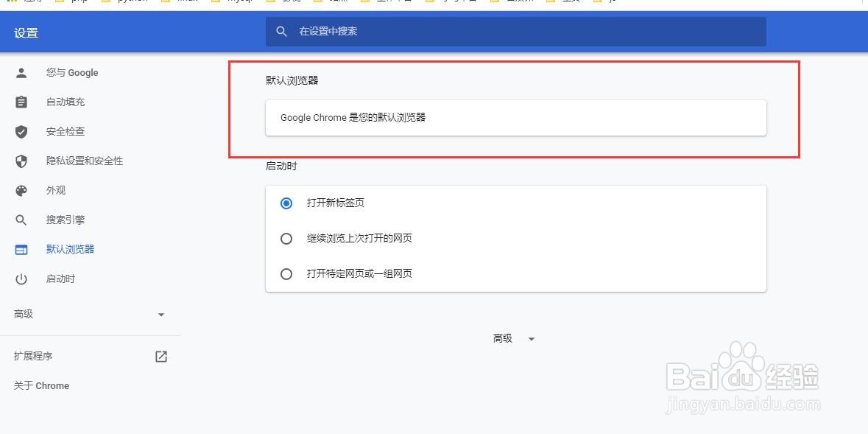Open the 关于 Chrome page
Image resolution: width=868 pixels, height=434 pixels.
pyautogui.click(x=41, y=386)
